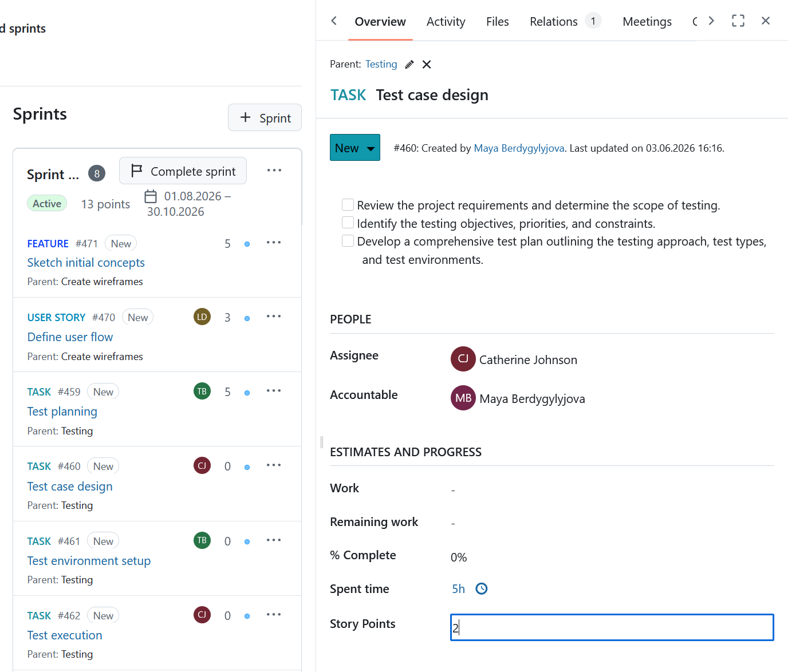Click the Test case design task title

pyautogui.click(x=432, y=95)
